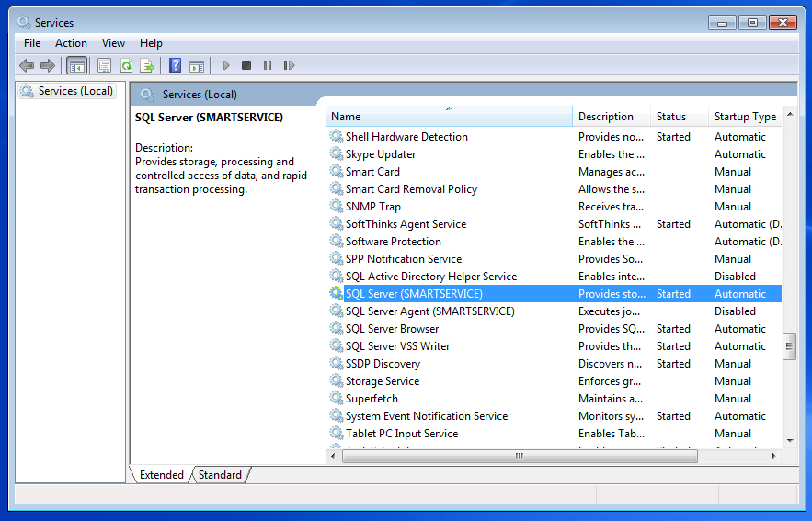Click horizontal scrollbar left arrow

pyautogui.click(x=333, y=456)
